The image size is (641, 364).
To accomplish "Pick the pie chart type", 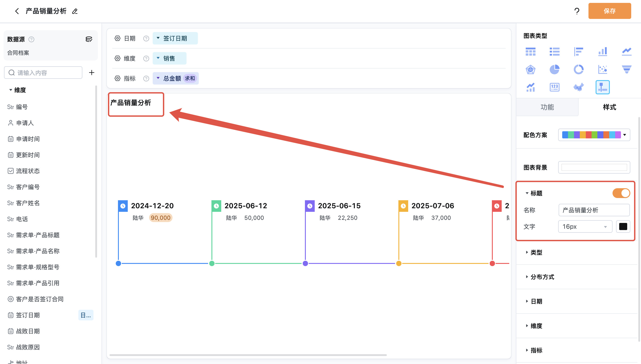I will click(554, 69).
